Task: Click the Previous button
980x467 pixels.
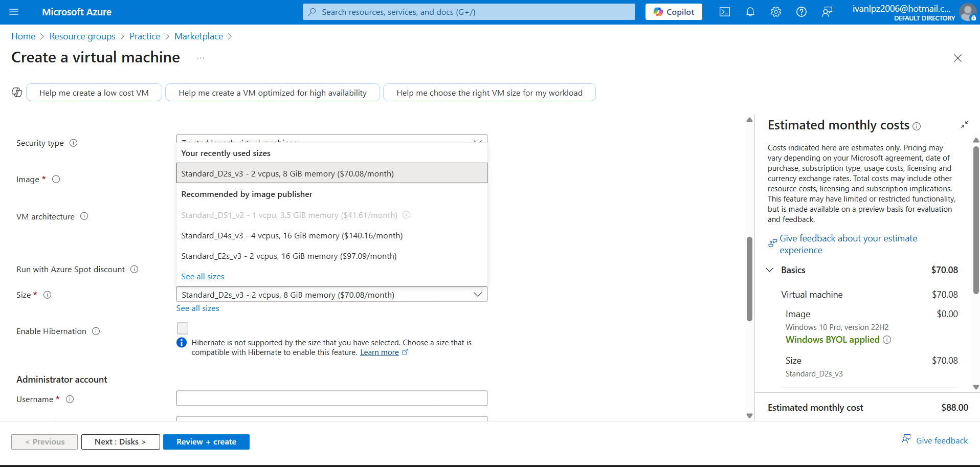Action: tap(44, 442)
